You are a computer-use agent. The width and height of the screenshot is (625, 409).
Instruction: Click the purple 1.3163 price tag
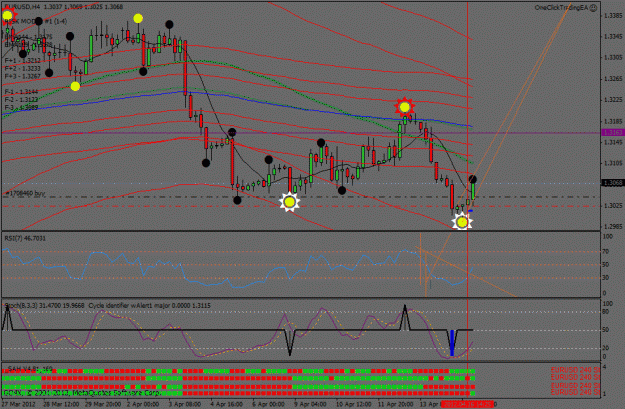[613, 132]
